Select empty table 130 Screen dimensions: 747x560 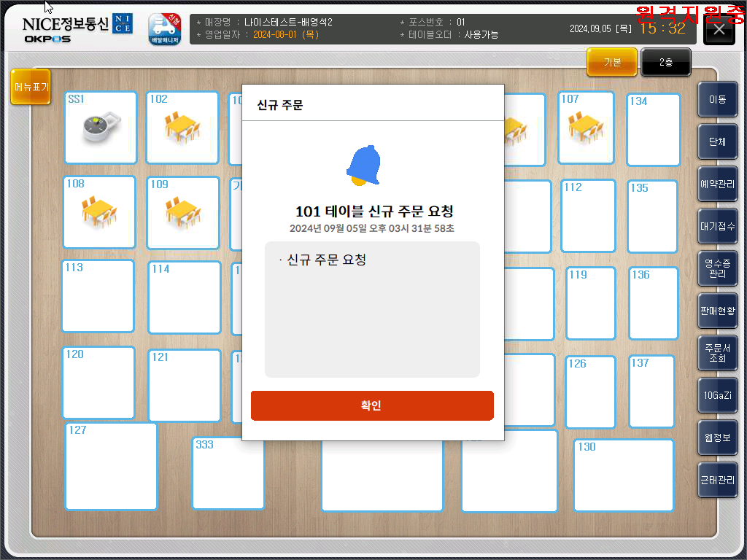[x=624, y=475]
